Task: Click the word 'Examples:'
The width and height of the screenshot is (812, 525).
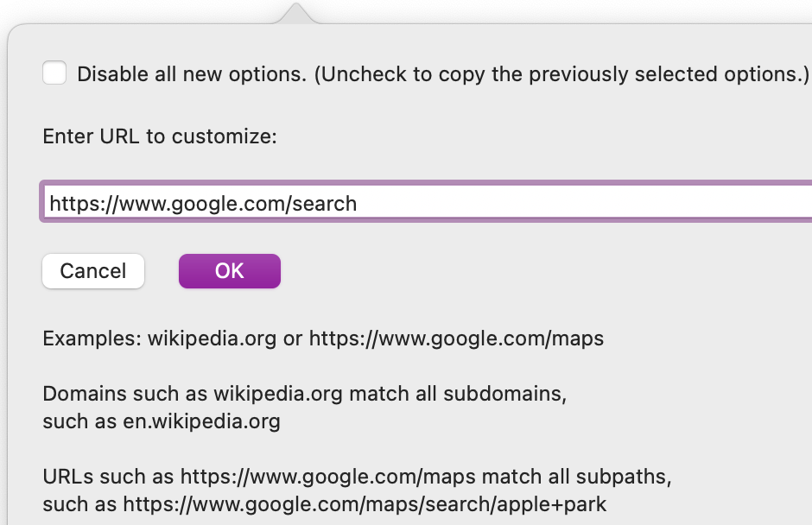Action: [x=92, y=338]
